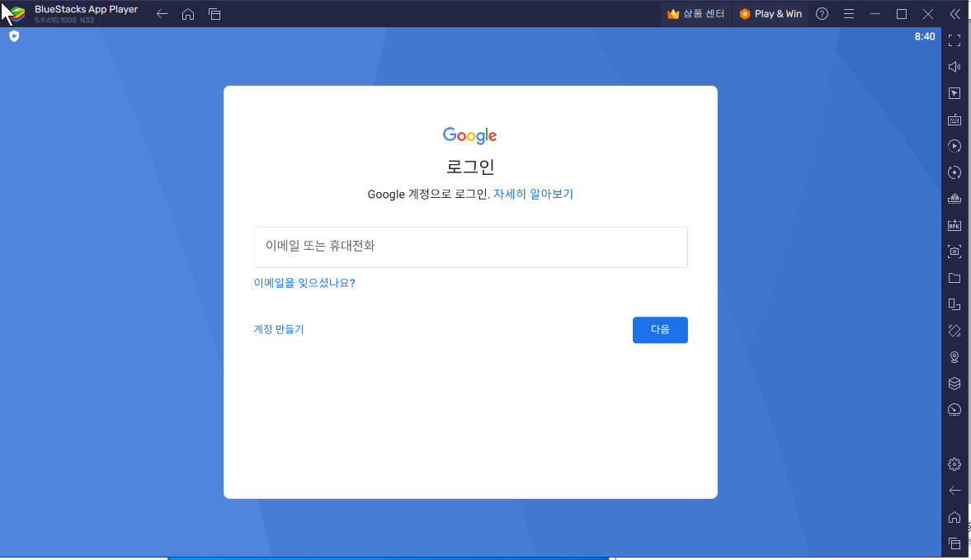Focus the 이메일 또는 휴대전화 field
Screen dimensions: 971x560
[x=470, y=247]
